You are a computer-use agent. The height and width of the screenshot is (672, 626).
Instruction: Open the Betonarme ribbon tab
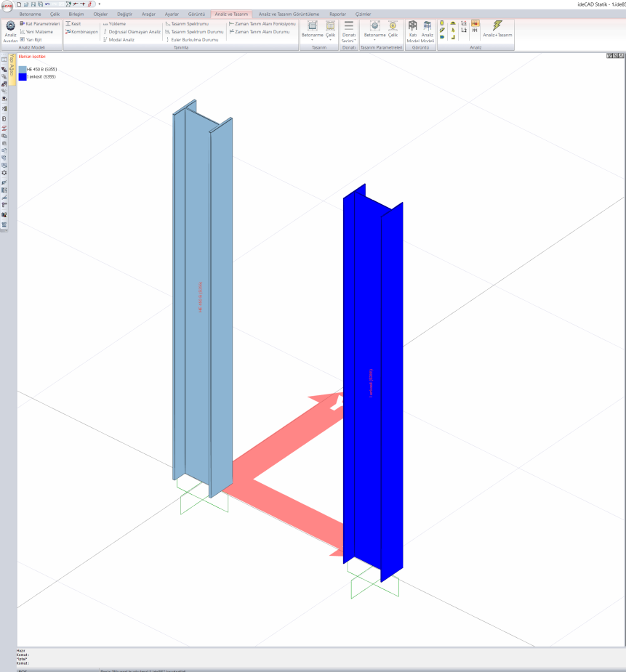point(30,14)
